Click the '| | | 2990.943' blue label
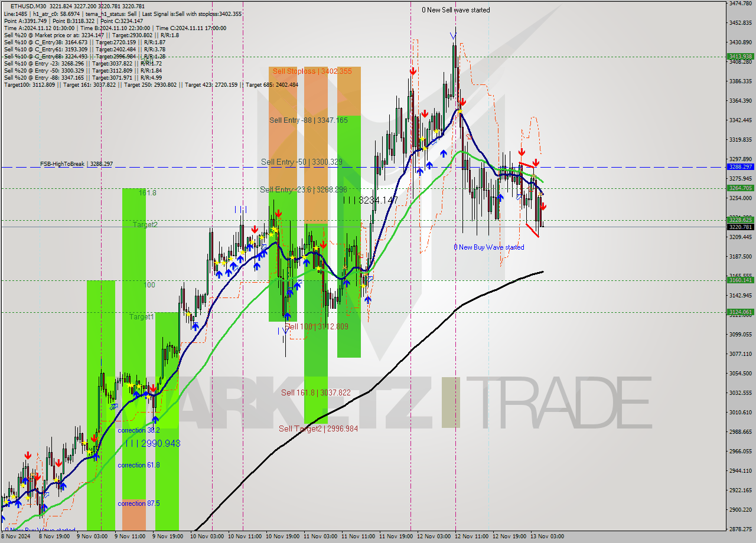Viewport: 756px width, 543px height. 153,443
